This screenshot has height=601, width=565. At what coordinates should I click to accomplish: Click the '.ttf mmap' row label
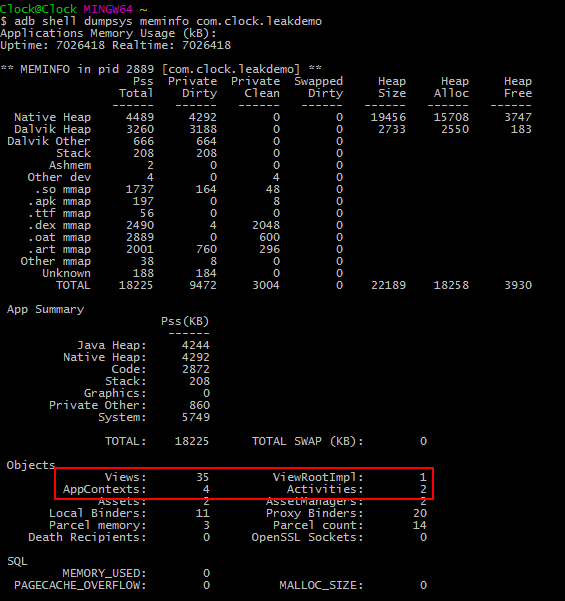(x=59, y=213)
